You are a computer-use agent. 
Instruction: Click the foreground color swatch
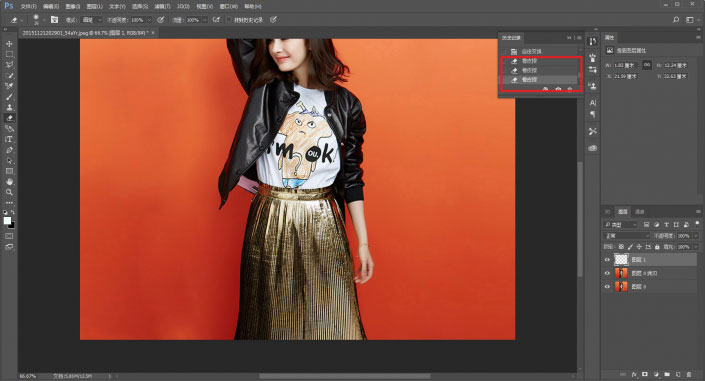pos(7,220)
